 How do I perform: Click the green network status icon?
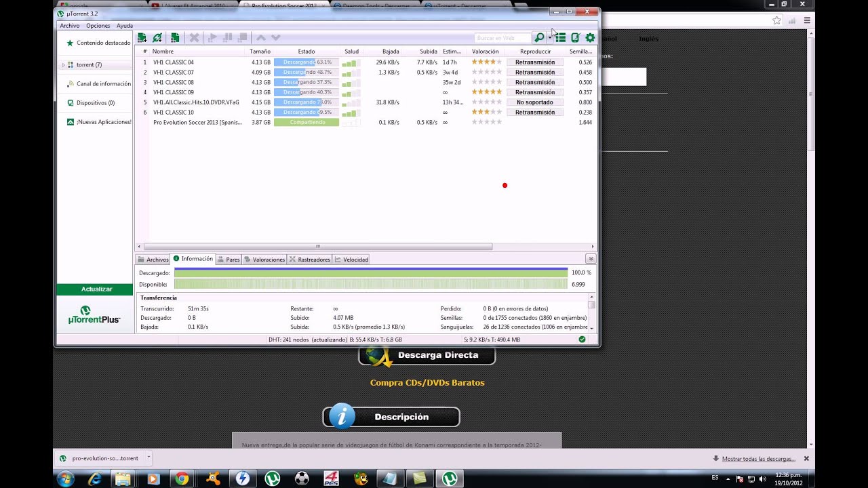click(x=582, y=340)
